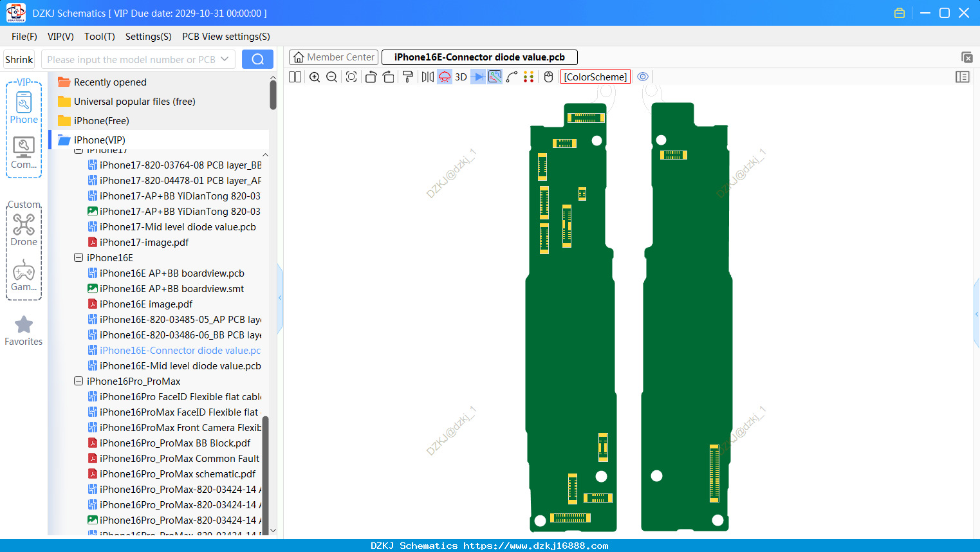
Task: Mirror the PCB view horizontally
Action: 428,77
